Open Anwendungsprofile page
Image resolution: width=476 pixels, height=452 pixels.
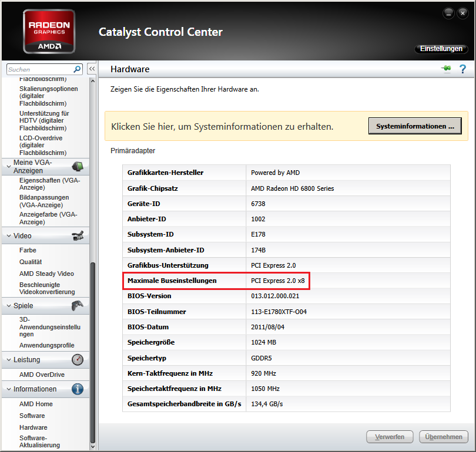(47, 345)
